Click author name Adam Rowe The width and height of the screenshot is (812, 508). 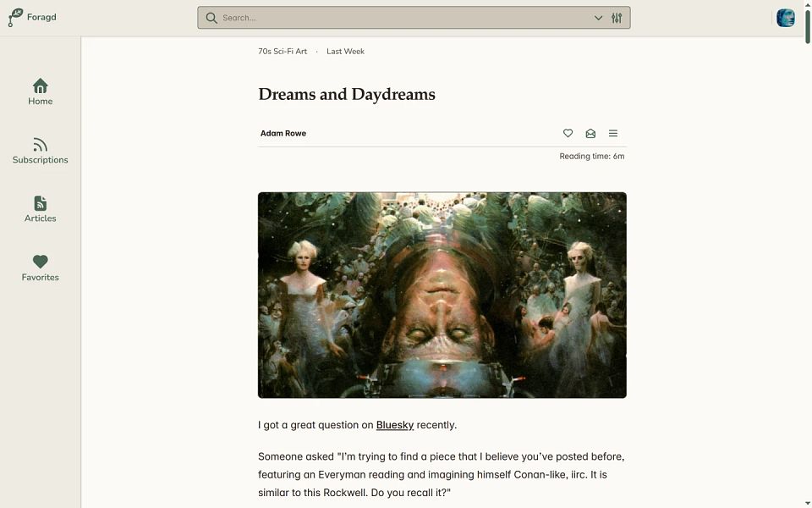[x=283, y=133]
